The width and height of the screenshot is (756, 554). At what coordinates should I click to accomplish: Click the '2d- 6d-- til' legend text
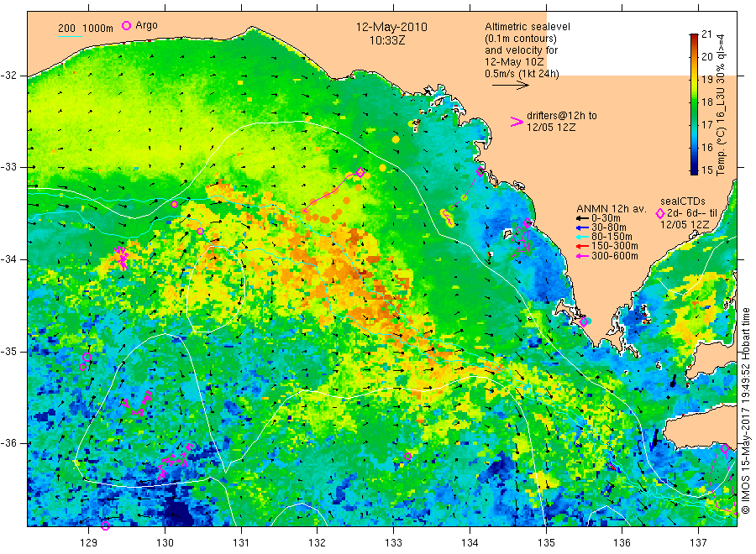(x=692, y=213)
